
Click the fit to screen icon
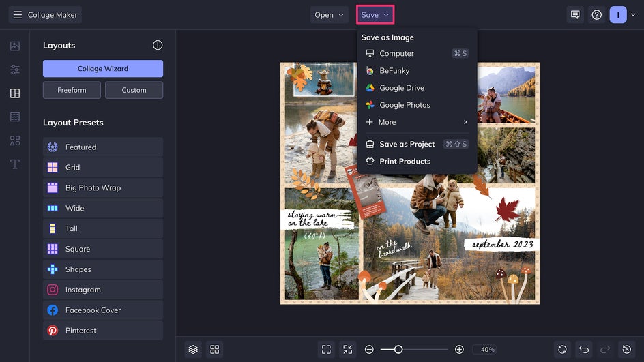tap(326, 349)
